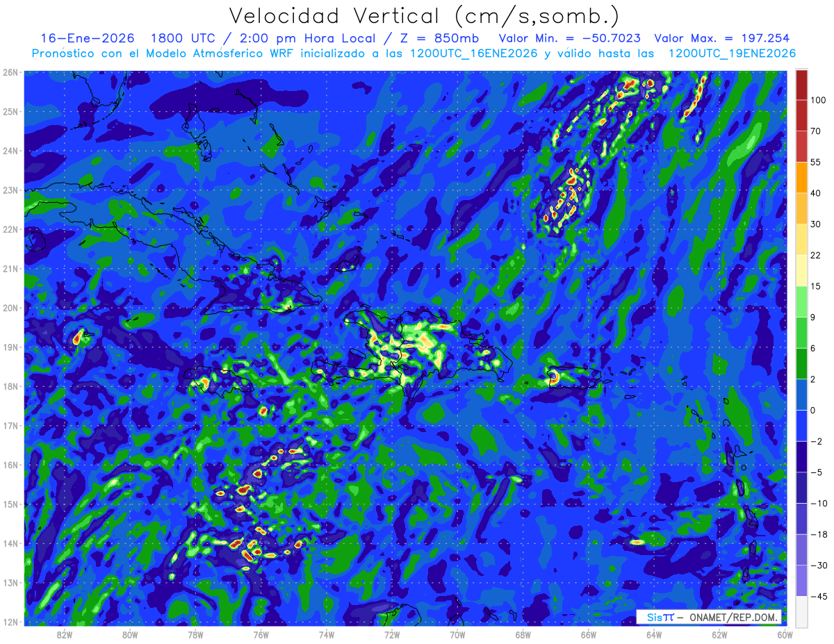Click the '72W' longitude label
This screenshot has width=834, height=644.
pos(392,634)
